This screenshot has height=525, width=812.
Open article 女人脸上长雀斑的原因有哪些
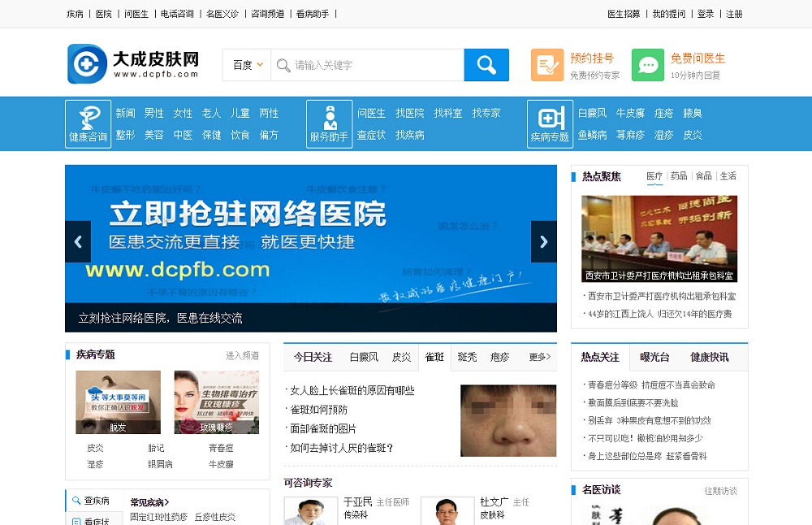[352, 390]
